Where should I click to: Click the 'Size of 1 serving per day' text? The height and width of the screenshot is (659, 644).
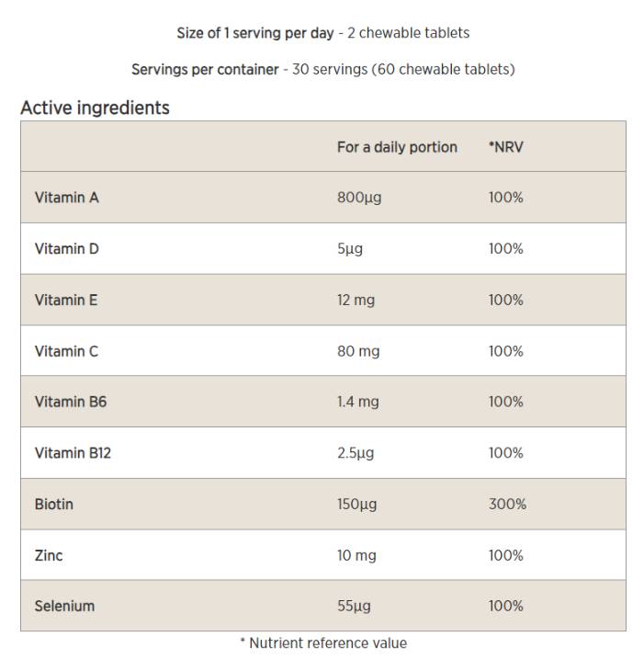pos(254,33)
